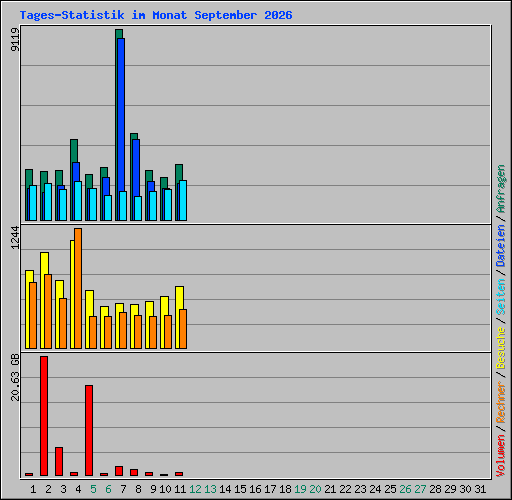Click the yellow Besuche legend label
The height and width of the screenshot is (500, 512).
[x=501, y=348]
